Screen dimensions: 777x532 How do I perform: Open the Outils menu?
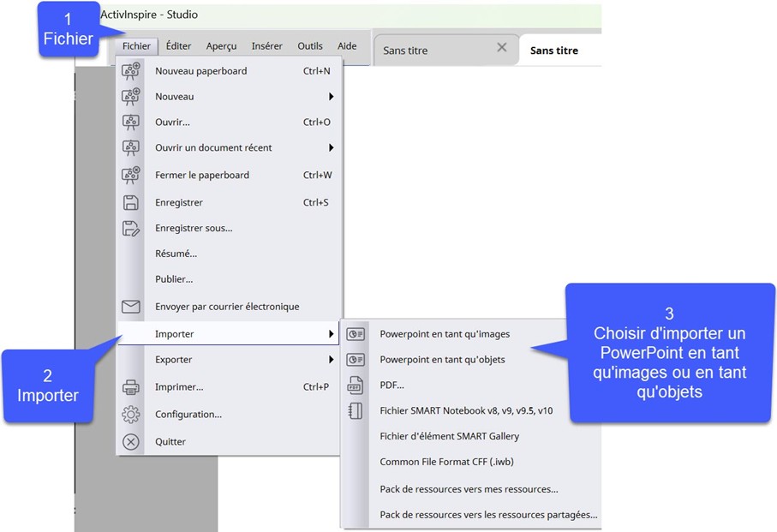tap(310, 46)
